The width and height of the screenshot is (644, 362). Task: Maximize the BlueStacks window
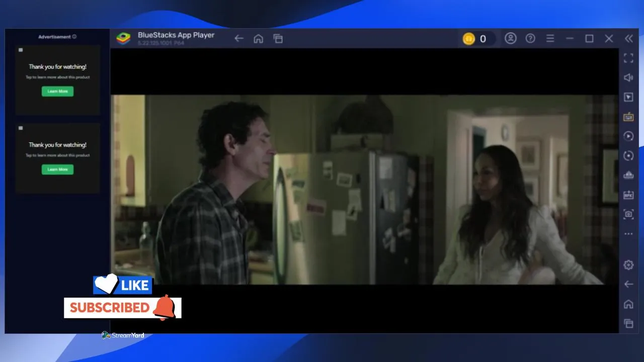point(589,38)
